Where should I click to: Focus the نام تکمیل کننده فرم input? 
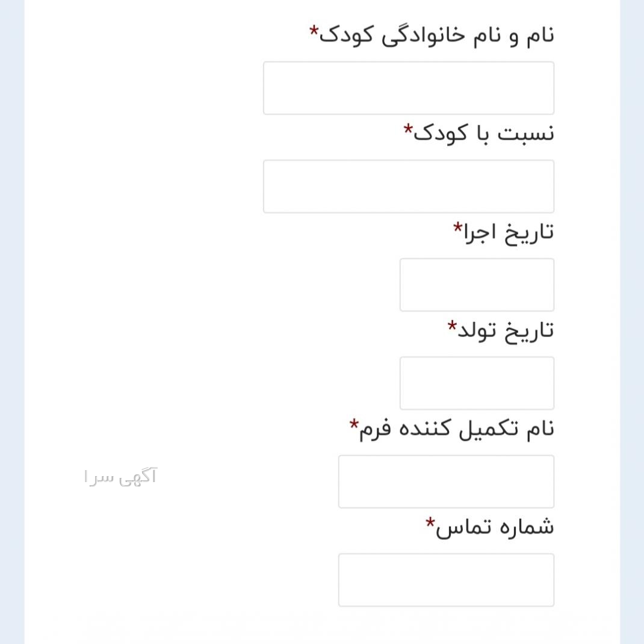click(446, 481)
